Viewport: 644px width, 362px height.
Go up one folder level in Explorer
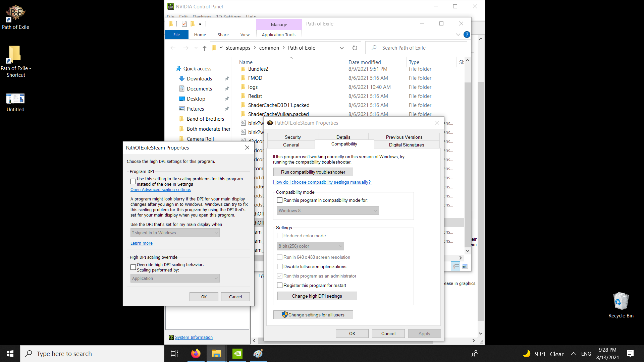(x=205, y=48)
